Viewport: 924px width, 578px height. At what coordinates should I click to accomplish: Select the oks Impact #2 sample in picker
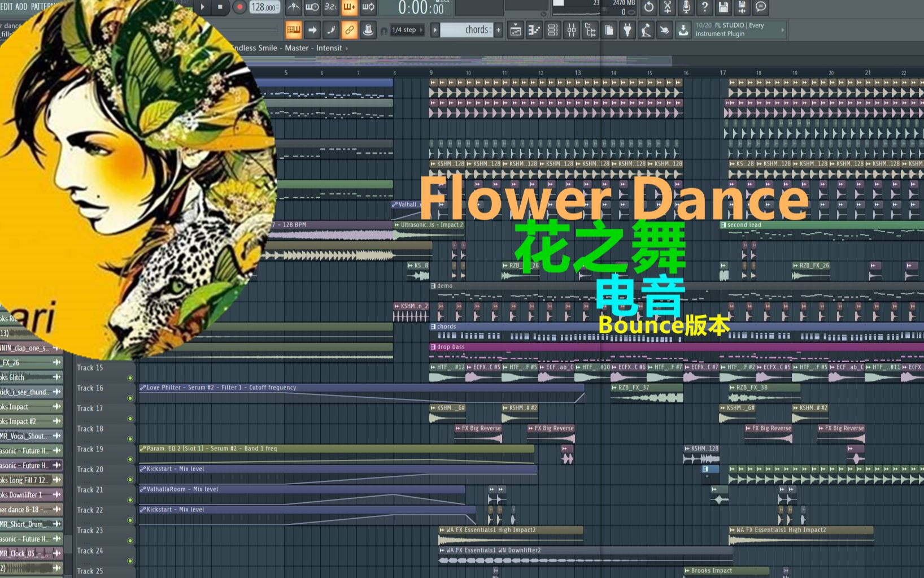click(31, 421)
